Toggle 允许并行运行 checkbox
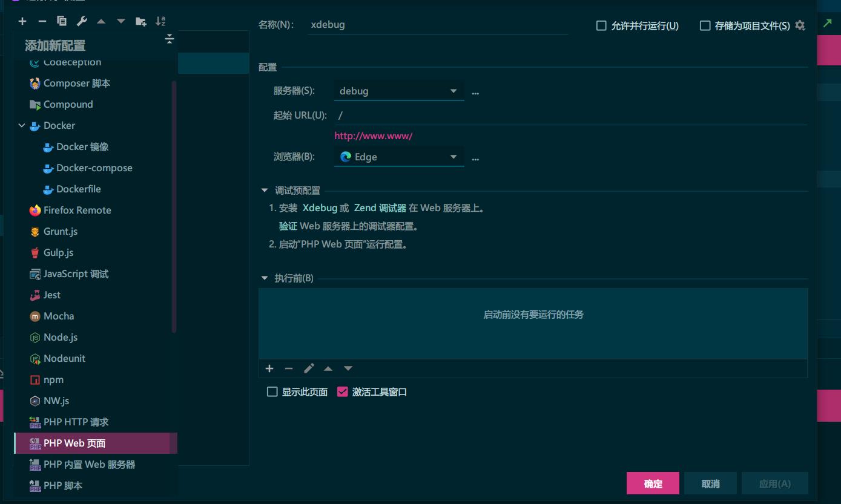This screenshot has height=504, width=841. (601, 26)
